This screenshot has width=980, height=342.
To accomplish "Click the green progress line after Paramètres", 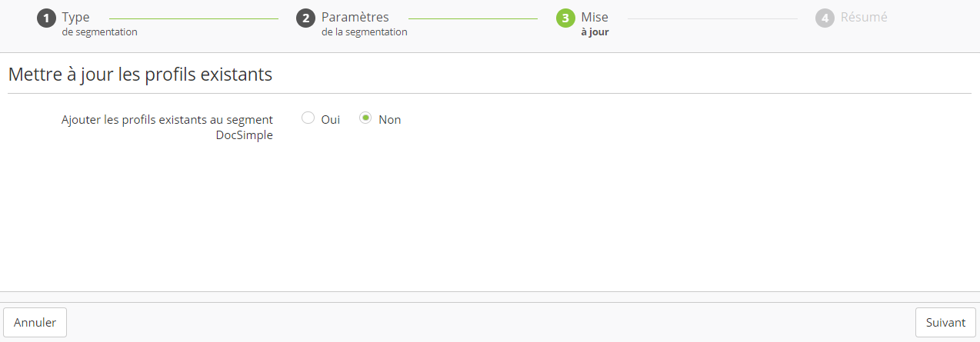I will click(x=472, y=18).
